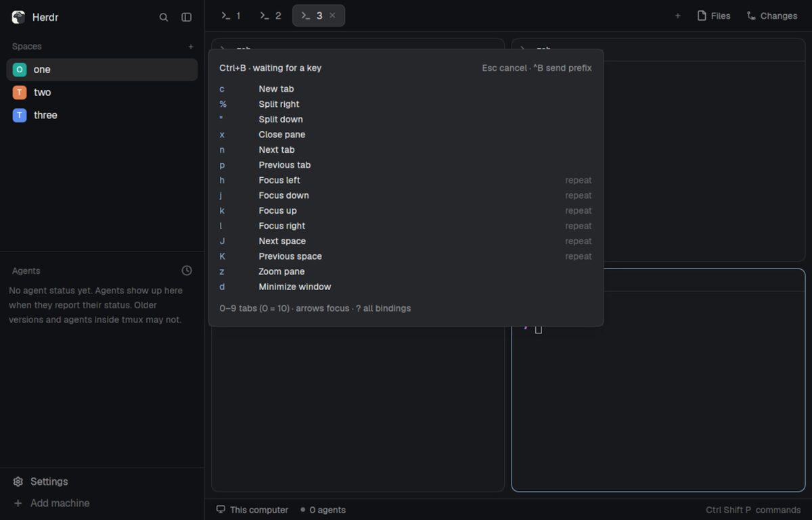
Task: Open 'Ctrl Shift P commands' palette hint
Action: point(753,510)
